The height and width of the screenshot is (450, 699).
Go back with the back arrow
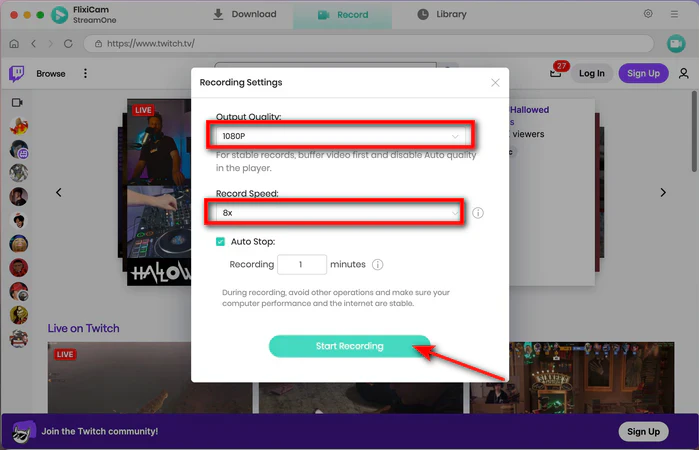click(x=33, y=44)
